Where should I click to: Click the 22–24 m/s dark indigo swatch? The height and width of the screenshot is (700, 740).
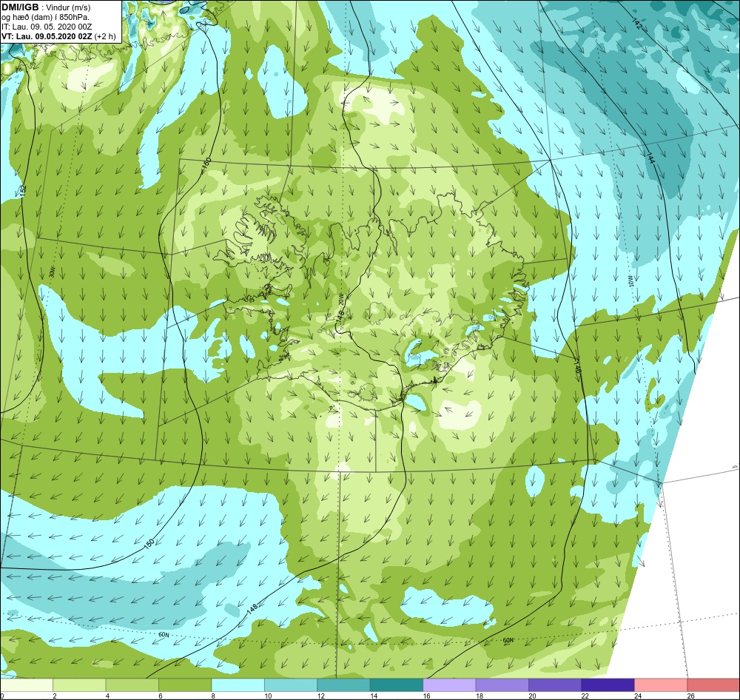[608, 685]
